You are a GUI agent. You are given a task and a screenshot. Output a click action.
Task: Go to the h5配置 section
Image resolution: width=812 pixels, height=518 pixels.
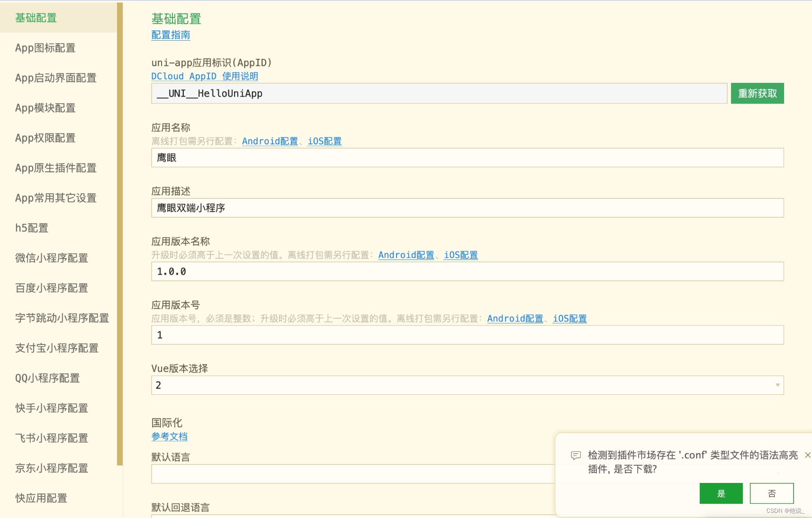click(58, 228)
